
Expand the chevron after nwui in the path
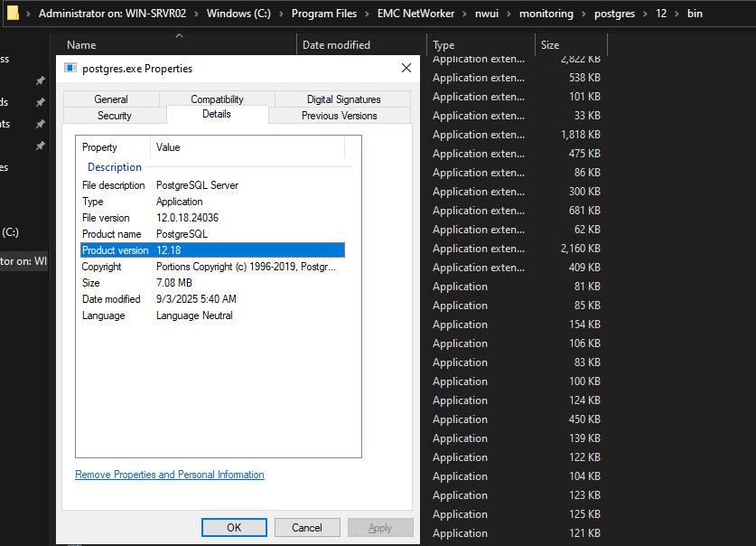tap(509, 14)
